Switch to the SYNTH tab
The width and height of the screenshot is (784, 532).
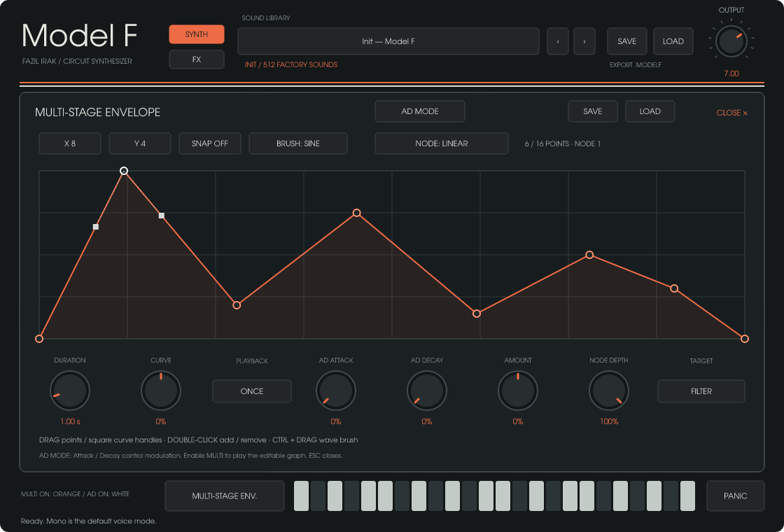[x=197, y=34]
